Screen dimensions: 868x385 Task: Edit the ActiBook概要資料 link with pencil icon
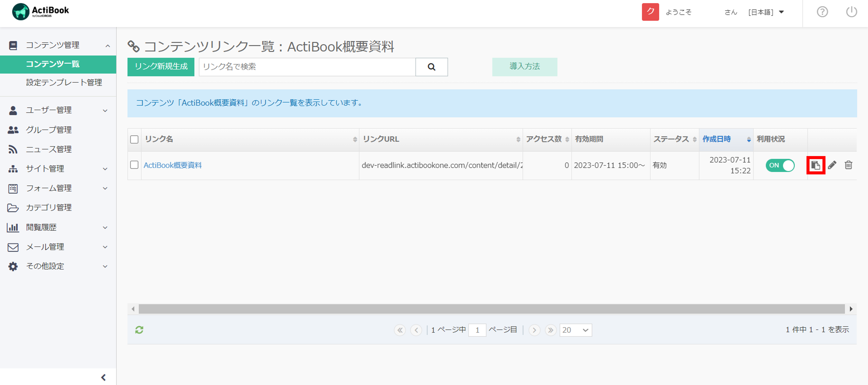[832, 165]
